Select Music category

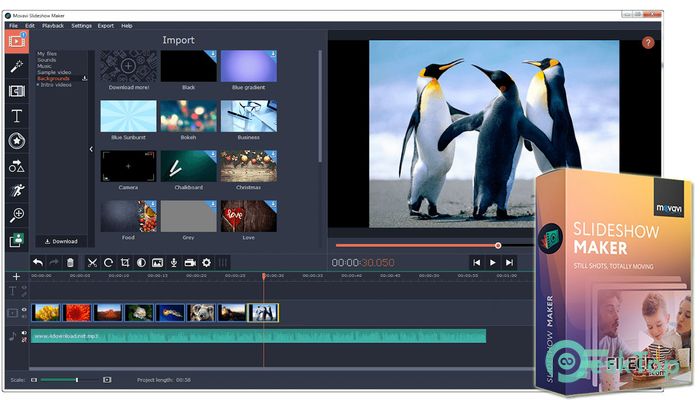click(x=44, y=66)
